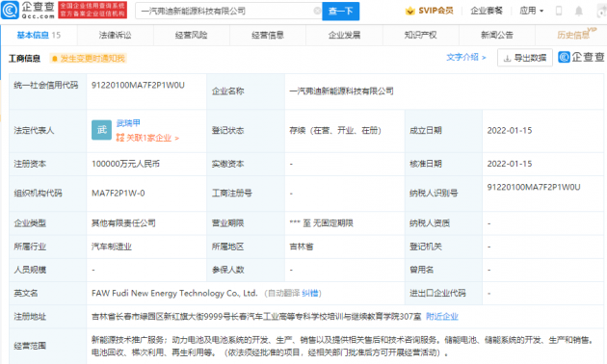Open the 经营风险 tab

191,36
